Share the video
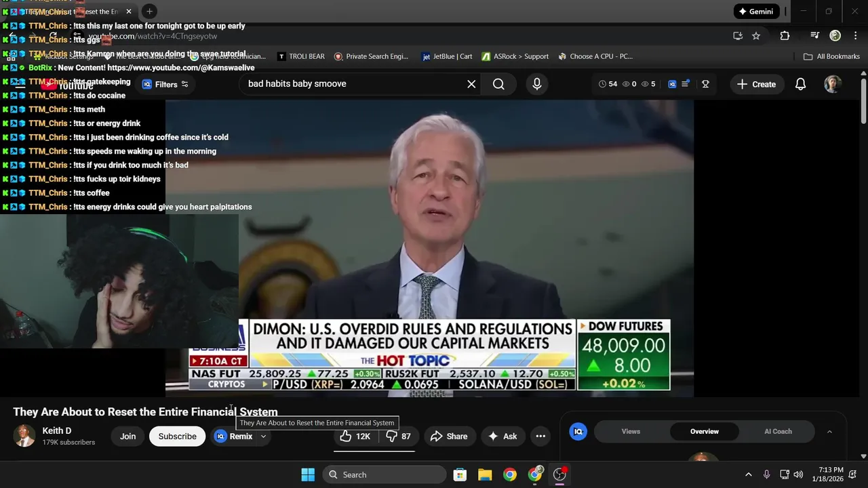Viewport: 868px width, 488px height. coord(449,436)
